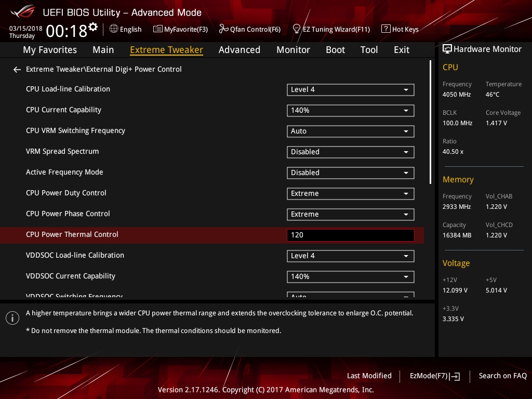
Task: Switch to Monitor tab
Action: [x=293, y=50]
